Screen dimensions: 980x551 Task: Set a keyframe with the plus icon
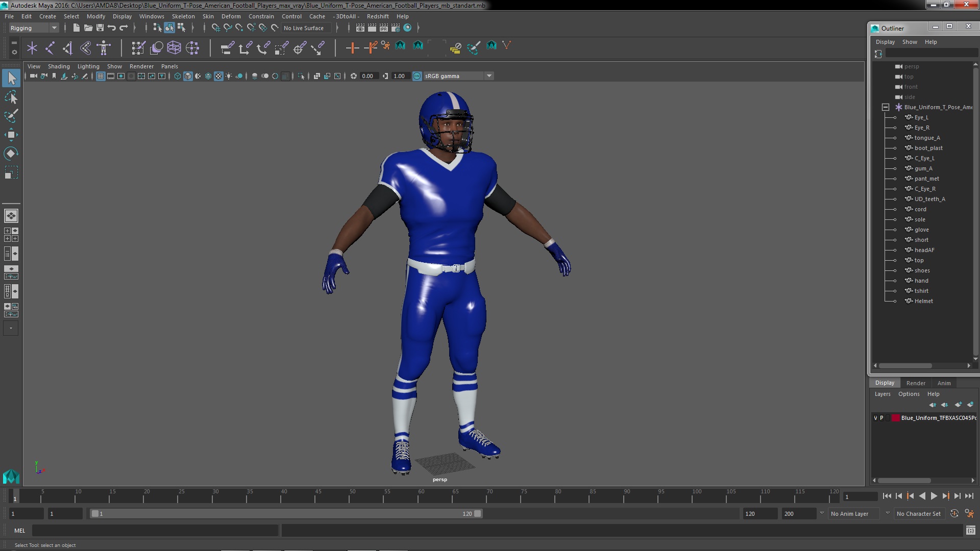coord(352,48)
